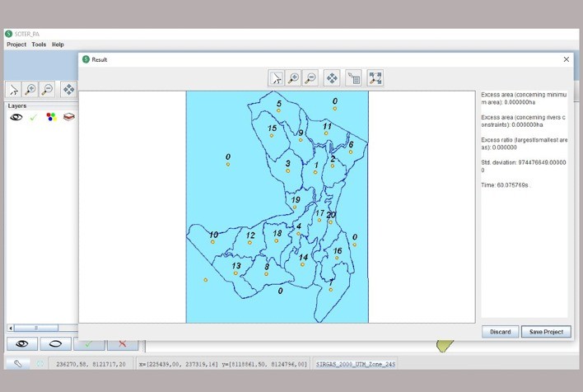Click region label 1 on the map
This screenshot has height=392, width=583.
click(x=316, y=166)
